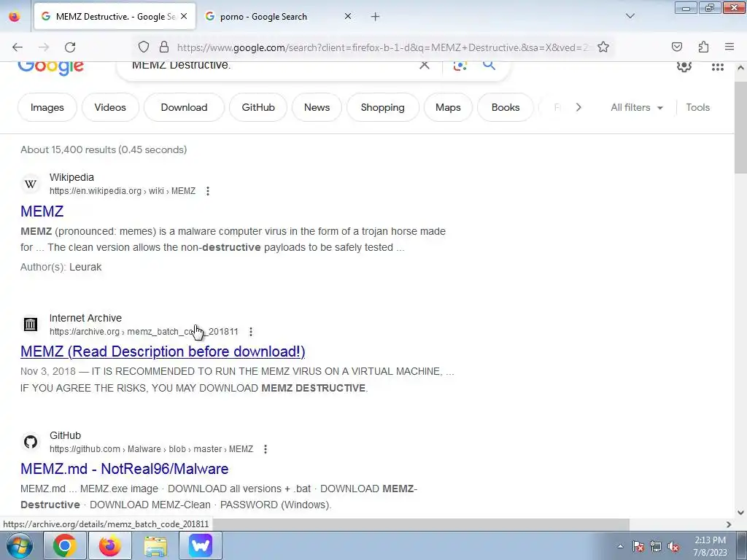
Task: Open Action Center flag tray icon
Action: point(638,547)
